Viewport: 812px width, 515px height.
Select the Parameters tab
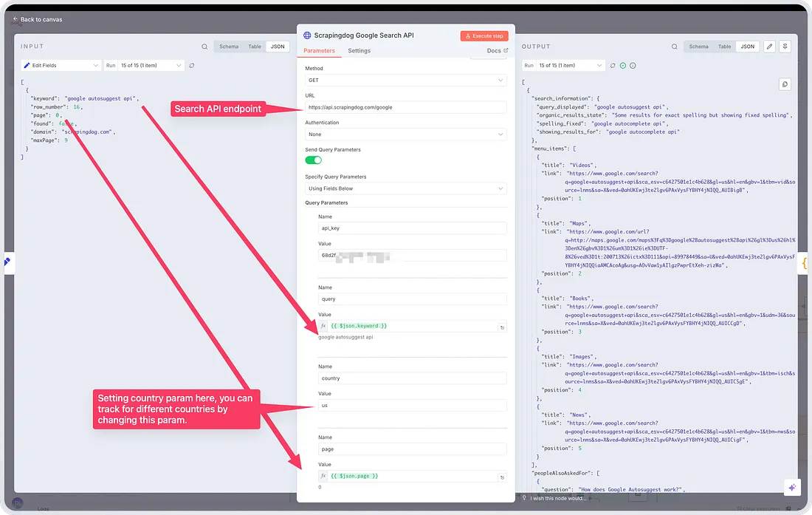(319, 51)
